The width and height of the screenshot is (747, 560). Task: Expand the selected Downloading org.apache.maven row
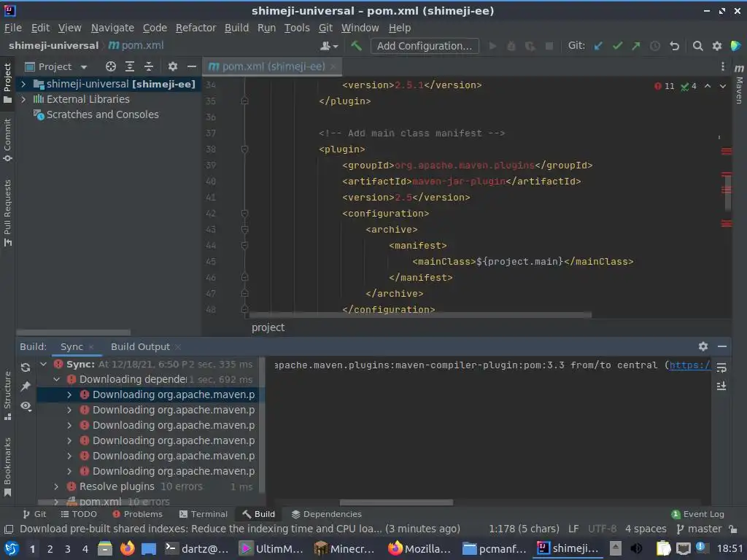coord(69,394)
